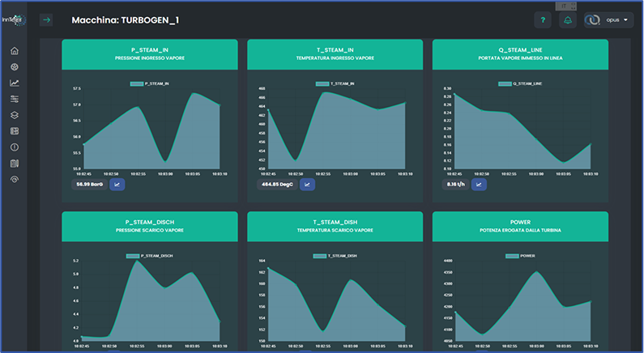Click the eye monitoring sidebar icon

[x=15, y=180]
